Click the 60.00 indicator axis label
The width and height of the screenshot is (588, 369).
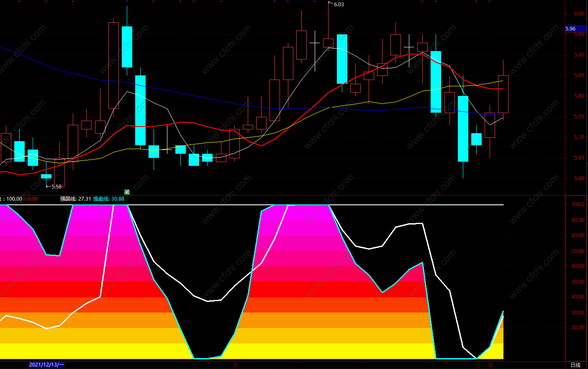point(578,266)
